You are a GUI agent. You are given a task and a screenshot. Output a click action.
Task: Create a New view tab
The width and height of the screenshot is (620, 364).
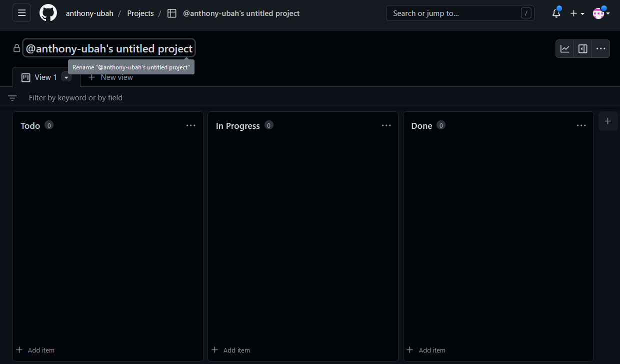pyautogui.click(x=110, y=77)
